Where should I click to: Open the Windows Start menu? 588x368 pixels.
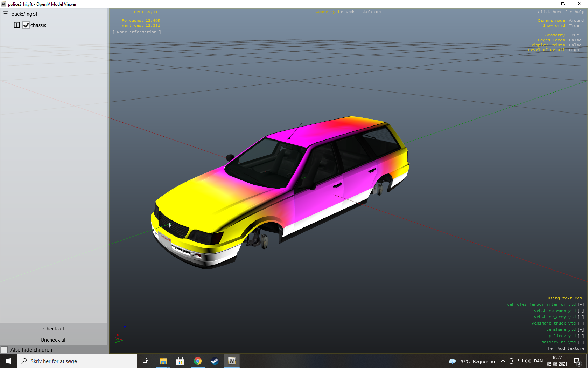(8, 361)
